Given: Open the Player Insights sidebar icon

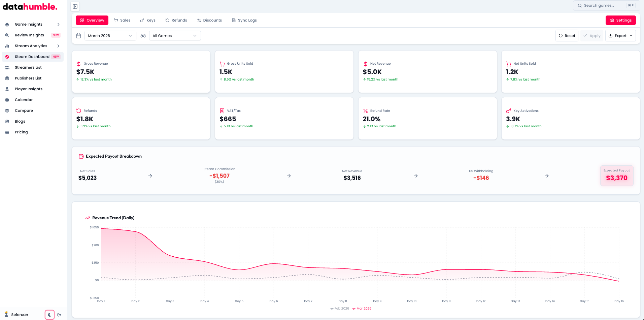Looking at the screenshot, I should pos(7,89).
